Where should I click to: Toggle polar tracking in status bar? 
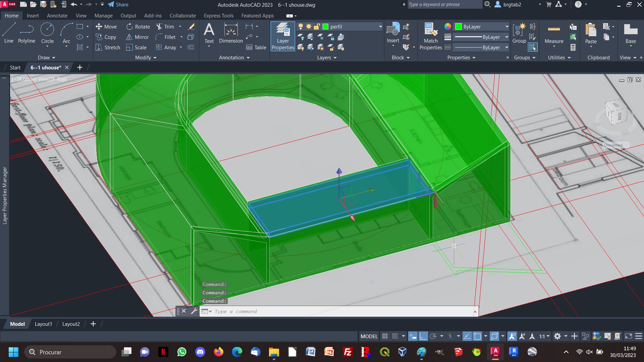point(433,336)
